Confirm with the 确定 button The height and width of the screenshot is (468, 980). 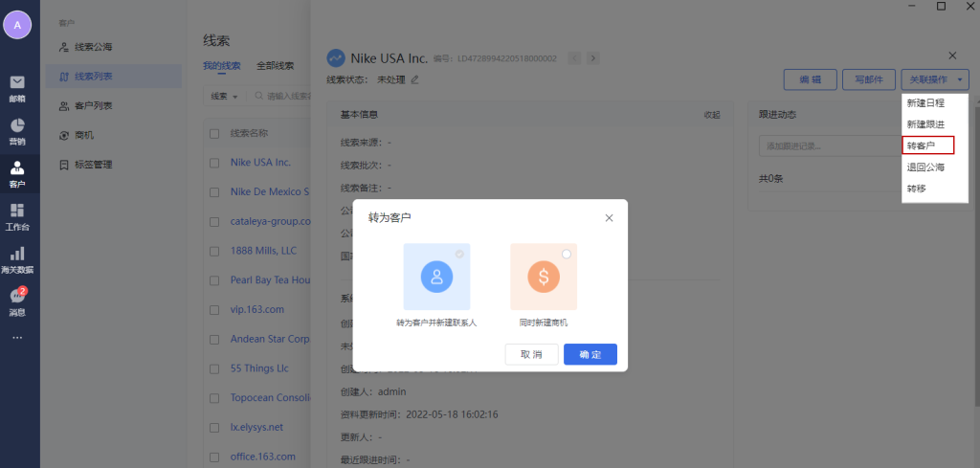590,355
